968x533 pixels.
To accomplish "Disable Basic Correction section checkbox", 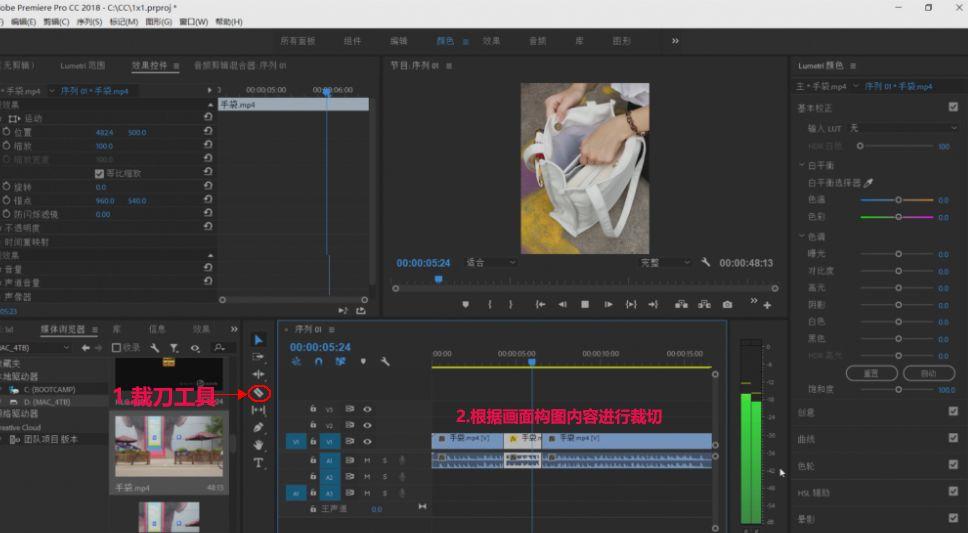I will pyautogui.click(x=953, y=107).
